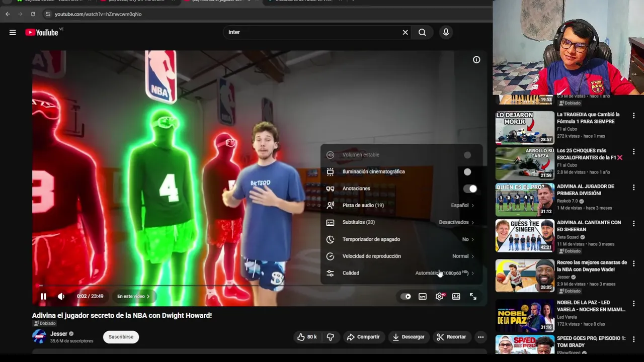Toggle subtitles button in player bar
This screenshot has height=362, width=644.
[423, 296]
